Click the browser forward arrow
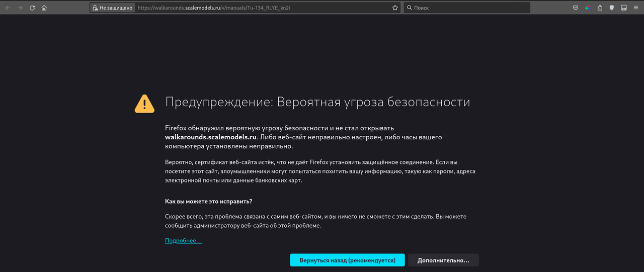644x272 pixels. click(x=20, y=8)
